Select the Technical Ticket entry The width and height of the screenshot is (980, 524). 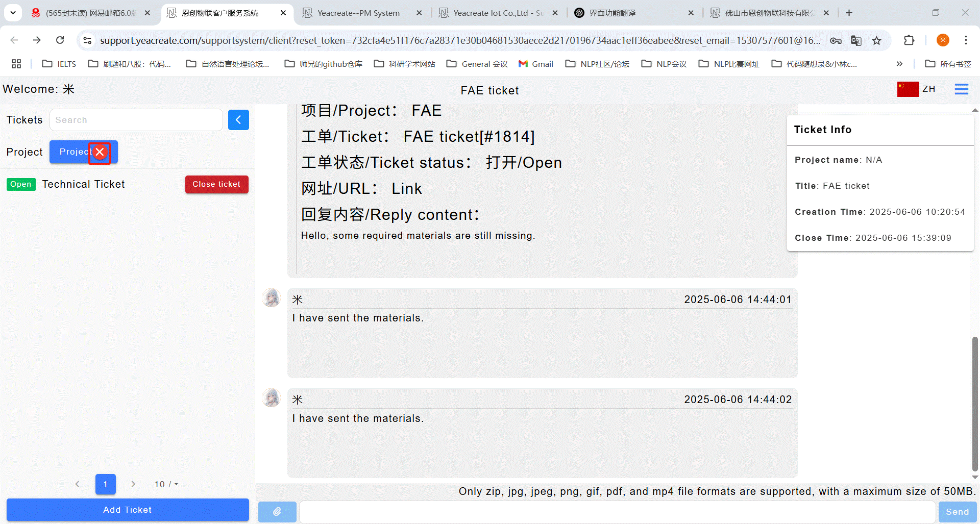pyautogui.click(x=83, y=184)
